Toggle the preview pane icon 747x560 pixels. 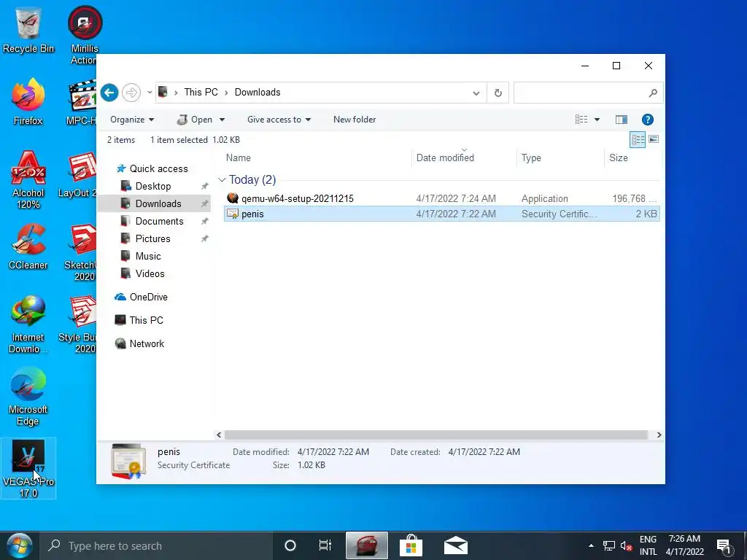[622, 120]
